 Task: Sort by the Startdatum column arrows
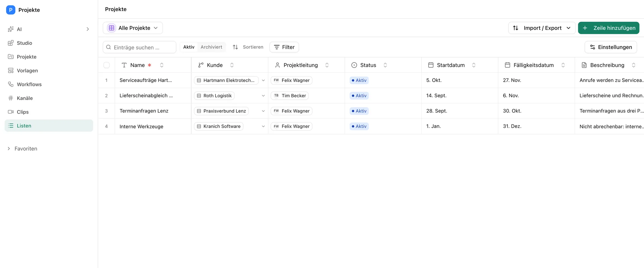(474, 65)
